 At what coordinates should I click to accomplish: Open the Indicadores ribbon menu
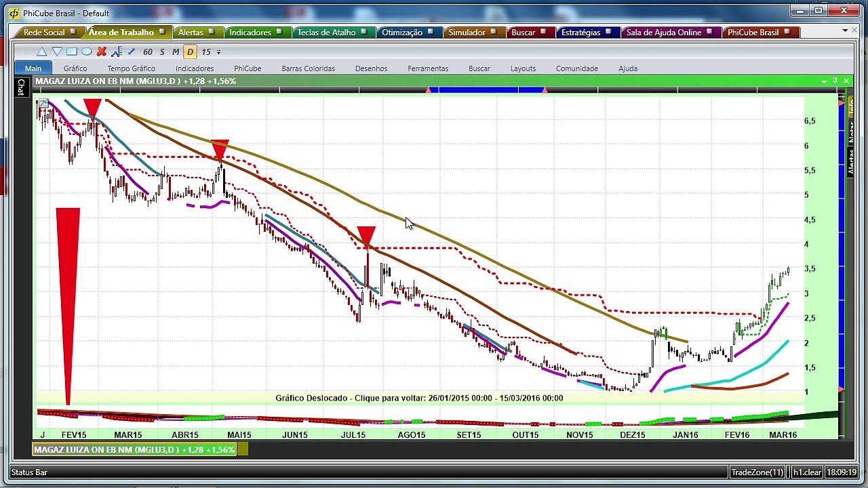coord(195,68)
